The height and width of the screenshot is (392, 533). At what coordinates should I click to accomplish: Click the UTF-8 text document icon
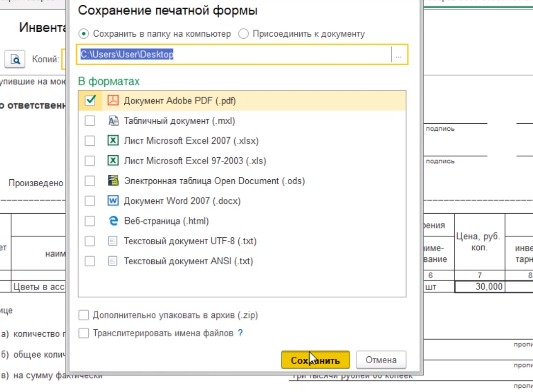pyautogui.click(x=113, y=241)
